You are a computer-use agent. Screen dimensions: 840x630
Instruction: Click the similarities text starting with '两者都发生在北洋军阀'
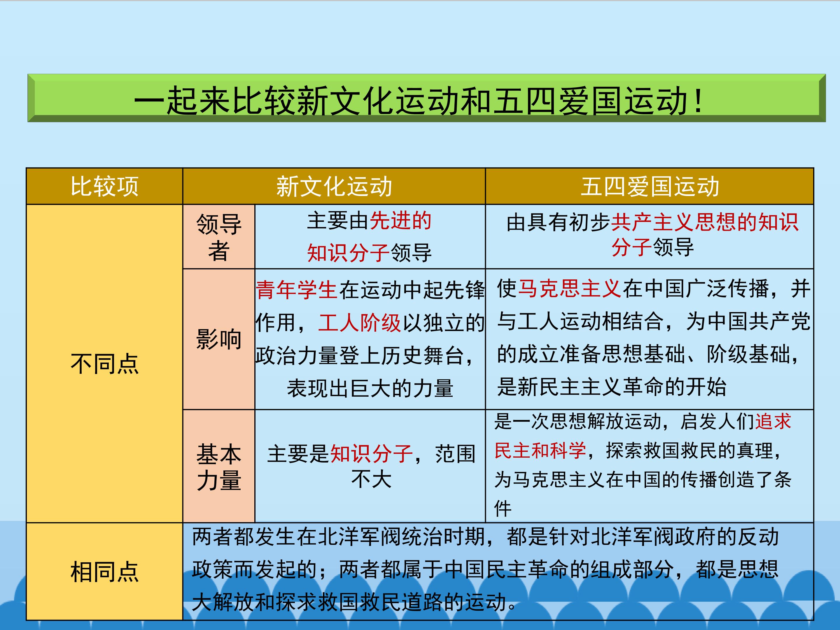498,571
